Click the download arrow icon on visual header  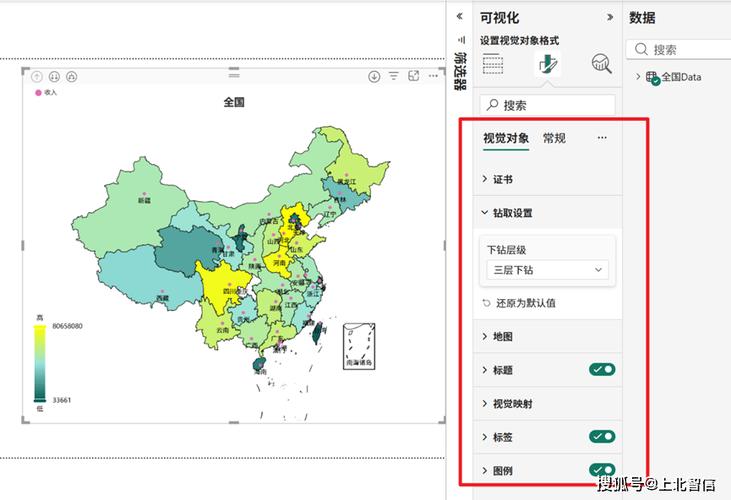tap(374, 76)
